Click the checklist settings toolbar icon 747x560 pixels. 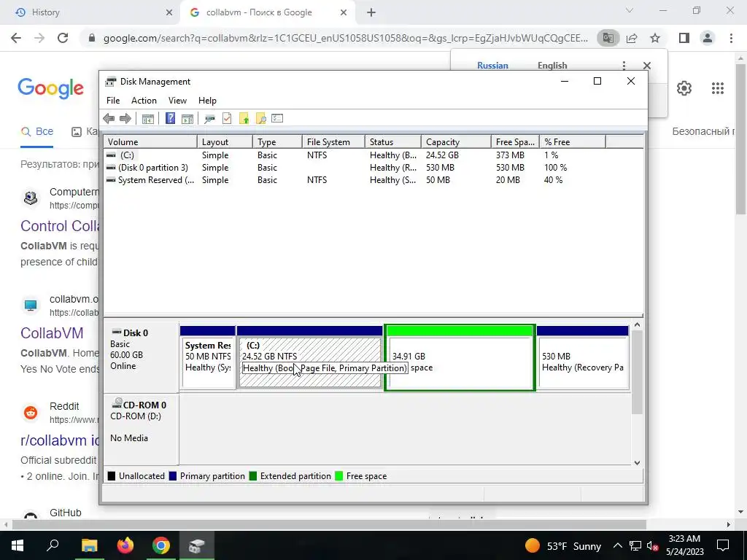(x=277, y=118)
